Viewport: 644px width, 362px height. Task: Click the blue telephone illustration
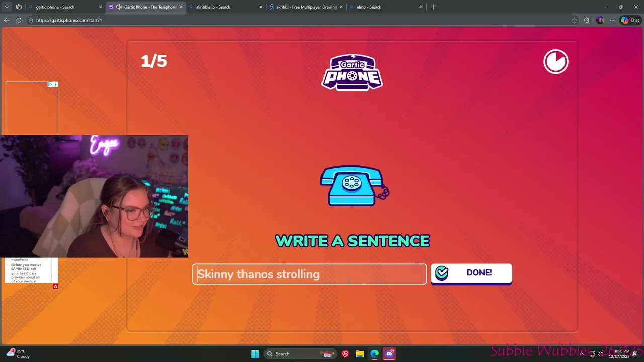pyautogui.click(x=355, y=186)
